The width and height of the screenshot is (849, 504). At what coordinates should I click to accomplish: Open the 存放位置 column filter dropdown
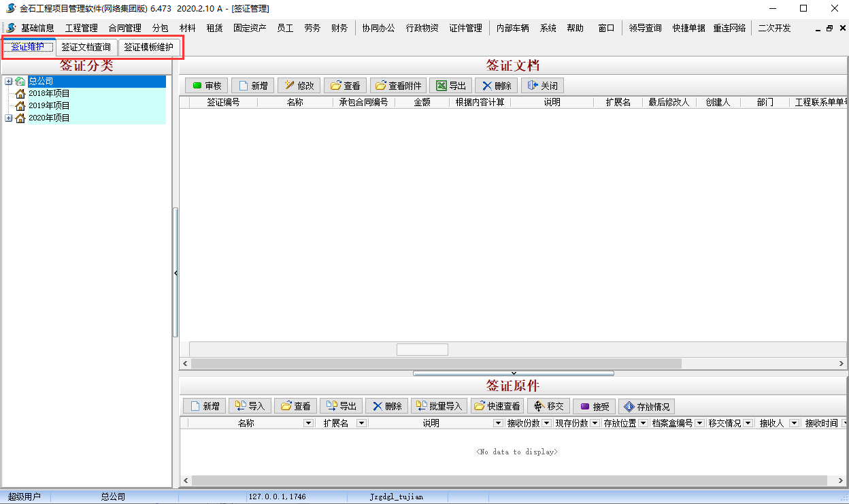point(643,423)
